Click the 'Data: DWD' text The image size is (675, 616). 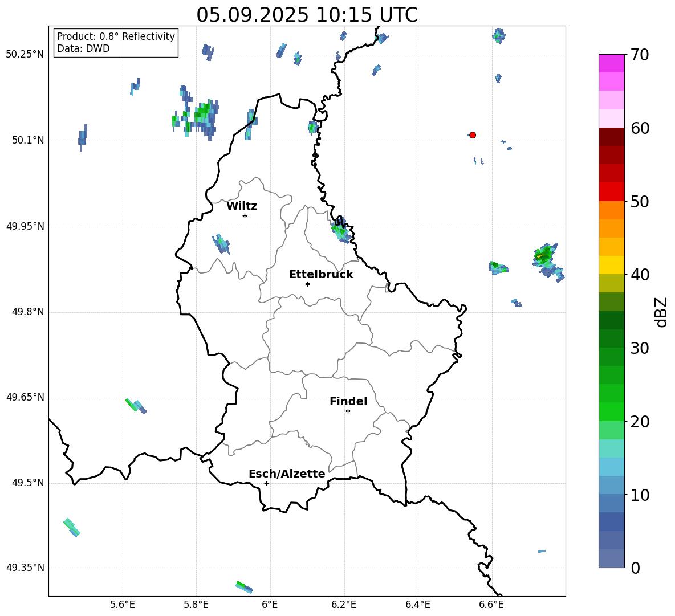click(x=83, y=48)
